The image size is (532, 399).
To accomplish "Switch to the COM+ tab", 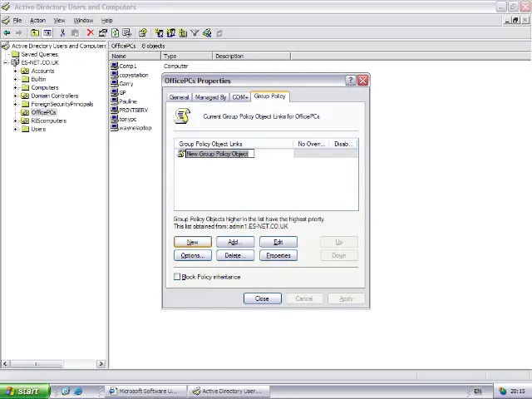I will coord(240,97).
